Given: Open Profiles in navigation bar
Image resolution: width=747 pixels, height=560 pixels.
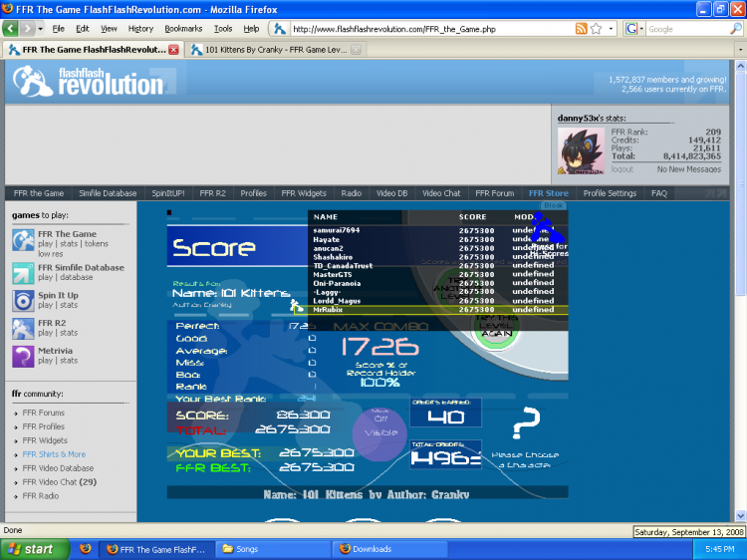Looking at the screenshot, I should [253, 193].
